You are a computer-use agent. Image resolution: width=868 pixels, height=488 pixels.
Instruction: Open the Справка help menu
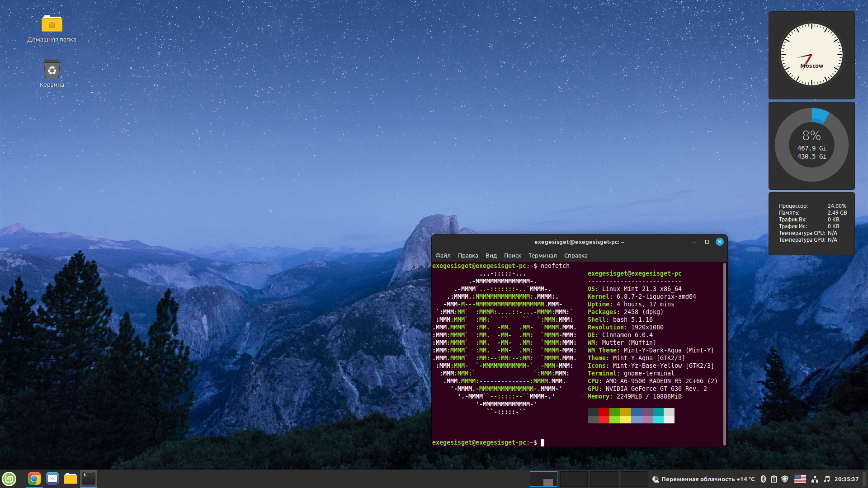pos(576,256)
